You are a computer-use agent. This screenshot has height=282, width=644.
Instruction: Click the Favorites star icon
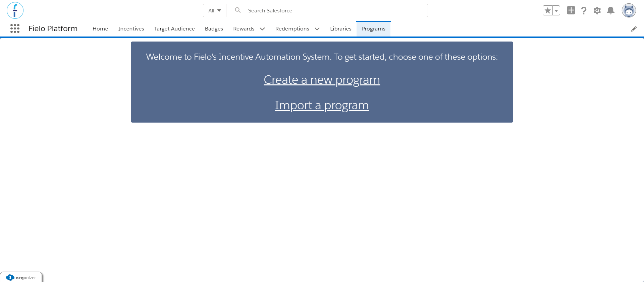[548, 10]
